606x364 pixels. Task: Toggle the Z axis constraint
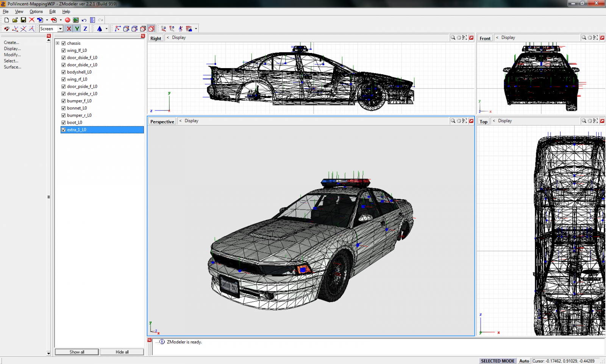click(x=85, y=29)
